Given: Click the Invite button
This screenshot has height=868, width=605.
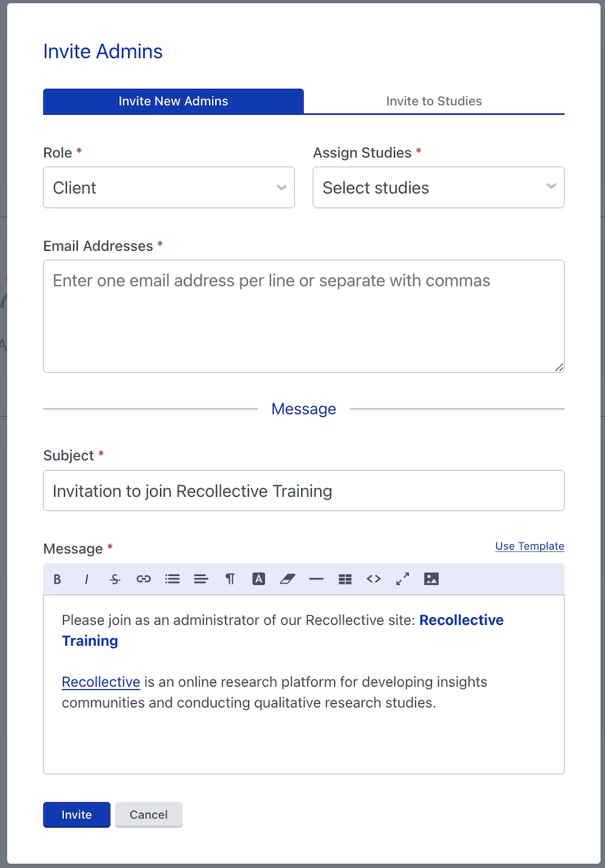Looking at the screenshot, I should (x=77, y=815).
